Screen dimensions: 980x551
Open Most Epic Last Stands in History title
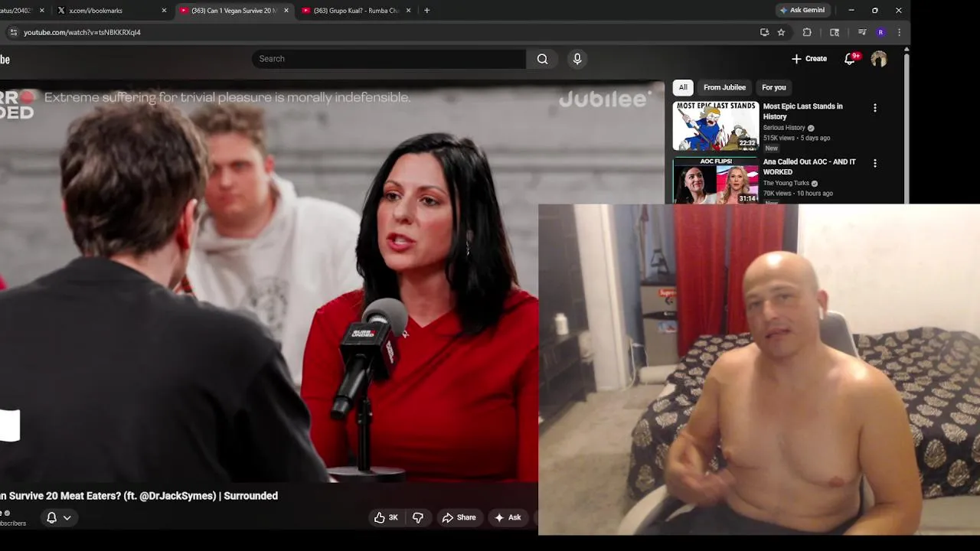[x=803, y=112]
